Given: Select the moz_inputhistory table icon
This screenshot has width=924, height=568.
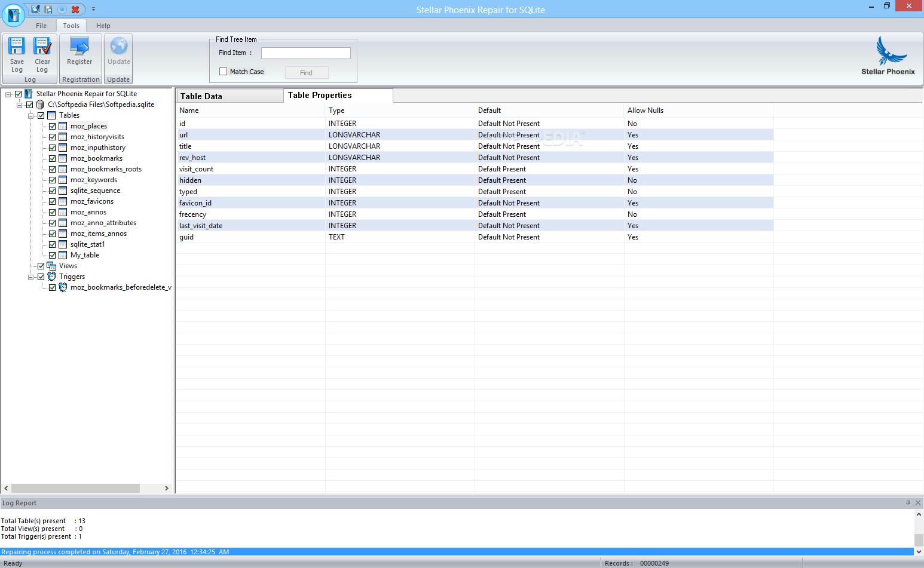Looking at the screenshot, I should [63, 148].
